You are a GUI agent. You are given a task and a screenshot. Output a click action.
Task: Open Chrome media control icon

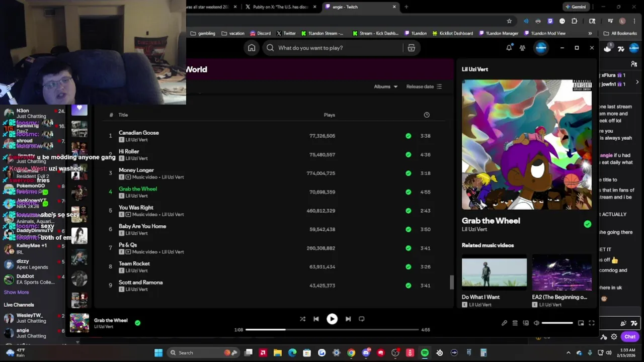point(610,21)
